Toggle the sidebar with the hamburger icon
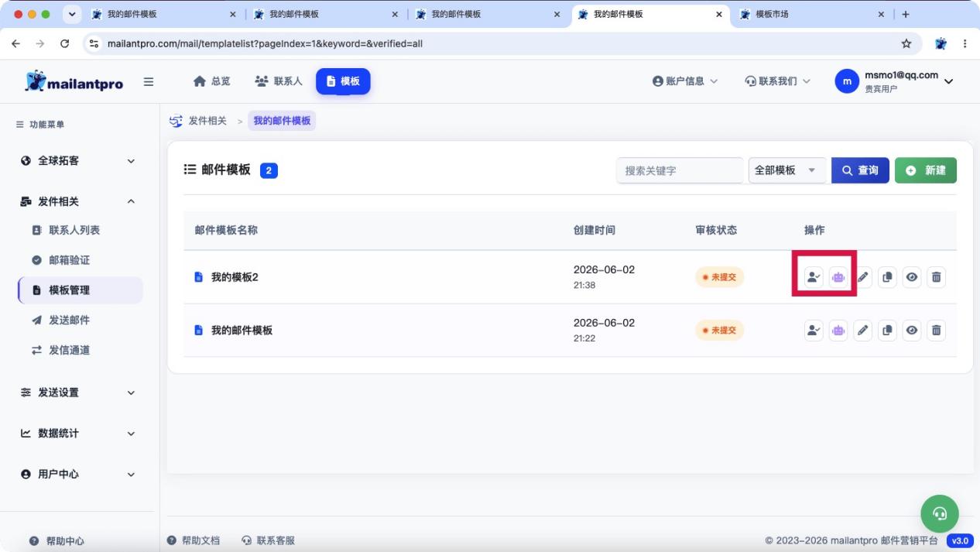The image size is (980, 552). 149,81
